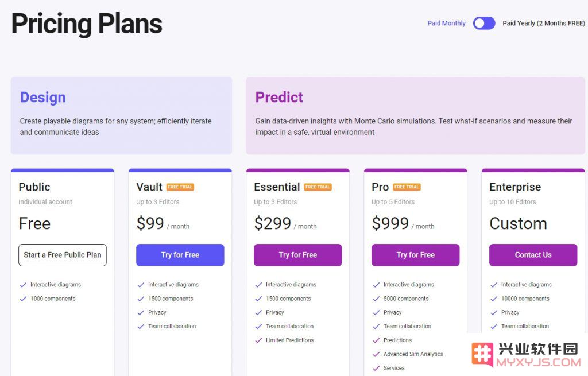
Task: Click checkmark next to Services in Pro
Action: click(376, 368)
